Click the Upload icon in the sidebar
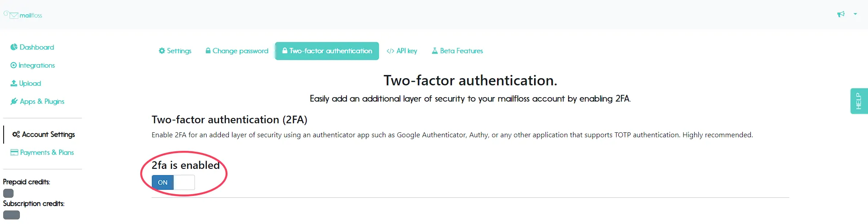 pyautogui.click(x=14, y=83)
